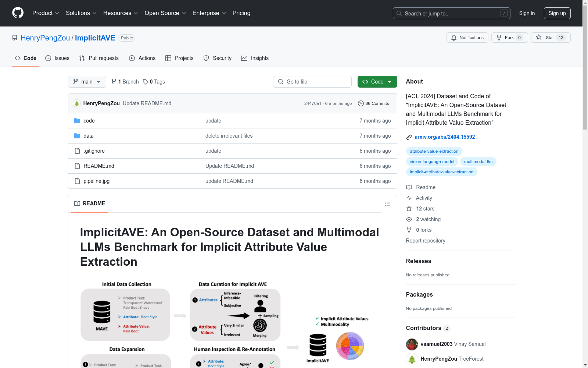Click the Pricing link

pyautogui.click(x=241, y=13)
